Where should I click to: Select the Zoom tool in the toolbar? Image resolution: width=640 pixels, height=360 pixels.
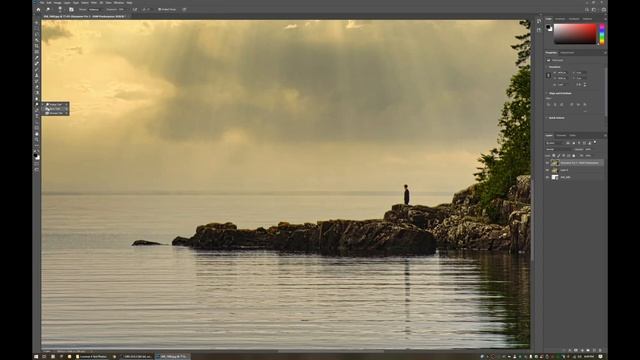(37, 139)
